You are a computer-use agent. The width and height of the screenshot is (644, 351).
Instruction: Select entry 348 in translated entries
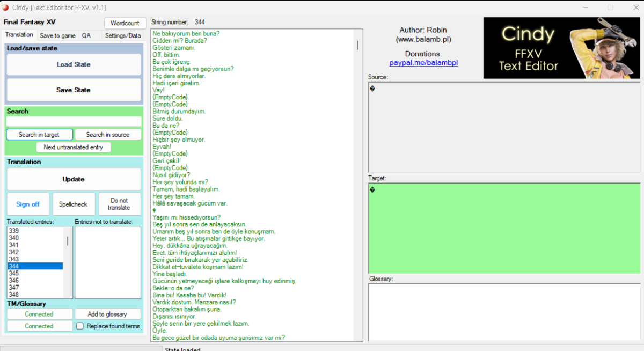tap(35, 294)
